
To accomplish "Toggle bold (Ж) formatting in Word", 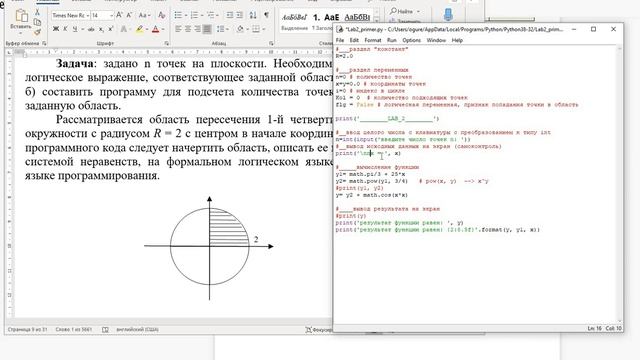I will tap(56, 29).
